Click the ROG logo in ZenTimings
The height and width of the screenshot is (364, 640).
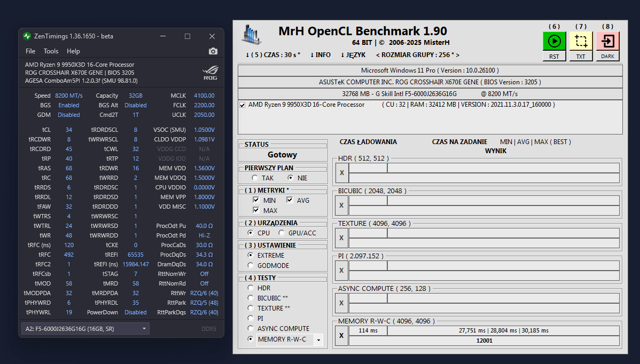pyautogui.click(x=210, y=73)
